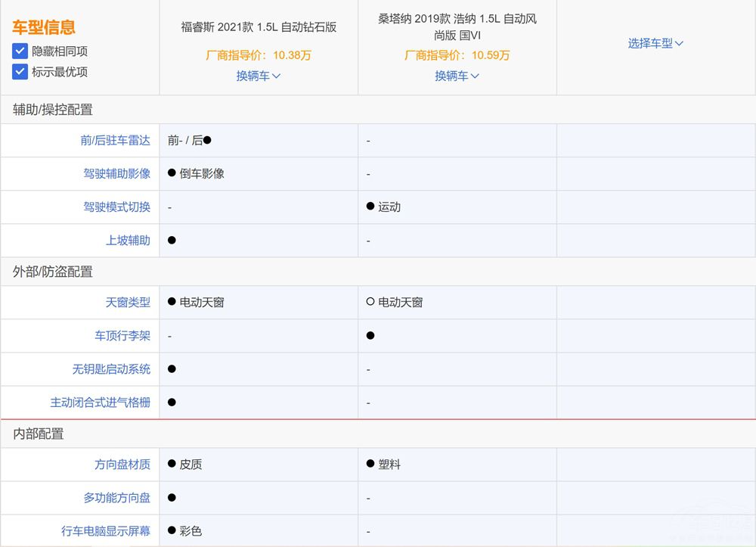Click the 桑塔纳 2019款 model title
Image resolution: width=756 pixels, height=547 pixels.
coord(457,26)
